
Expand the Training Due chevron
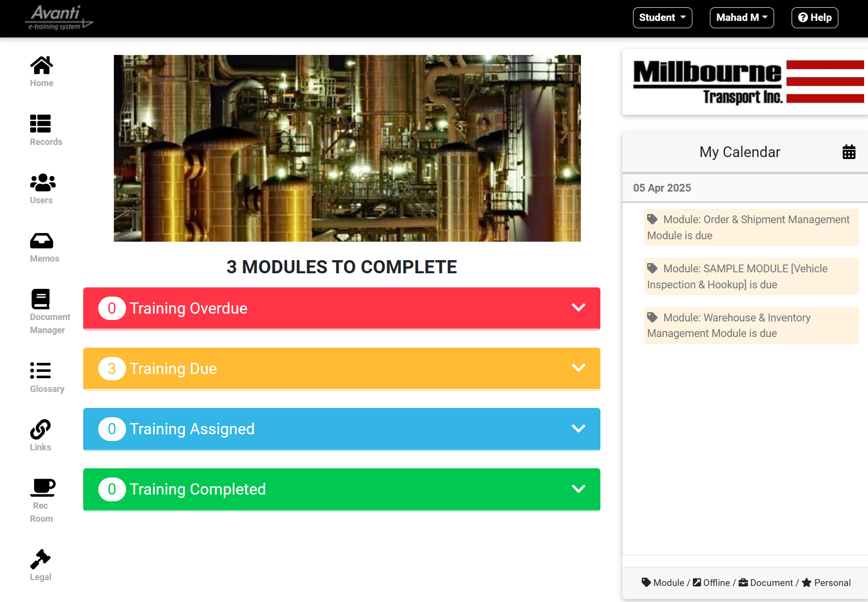pos(579,368)
